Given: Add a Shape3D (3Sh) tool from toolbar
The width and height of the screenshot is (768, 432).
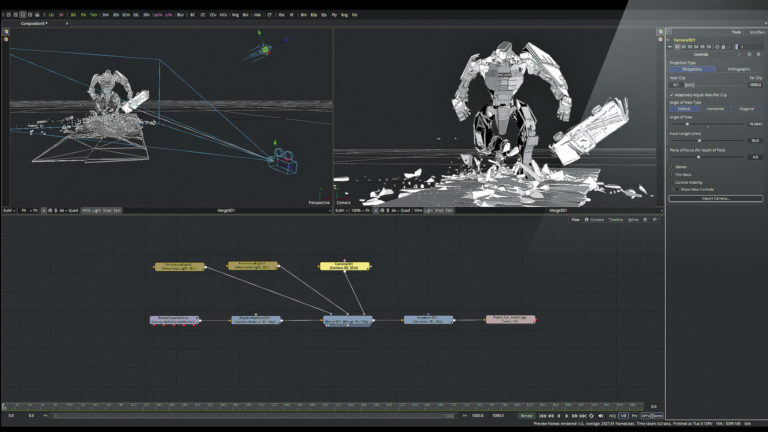Looking at the screenshot, I should pyautogui.click(x=116, y=15).
